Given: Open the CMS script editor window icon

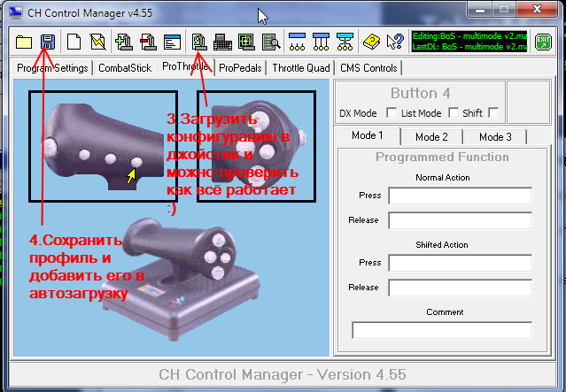Looking at the screenshot, I should (172, 42).
